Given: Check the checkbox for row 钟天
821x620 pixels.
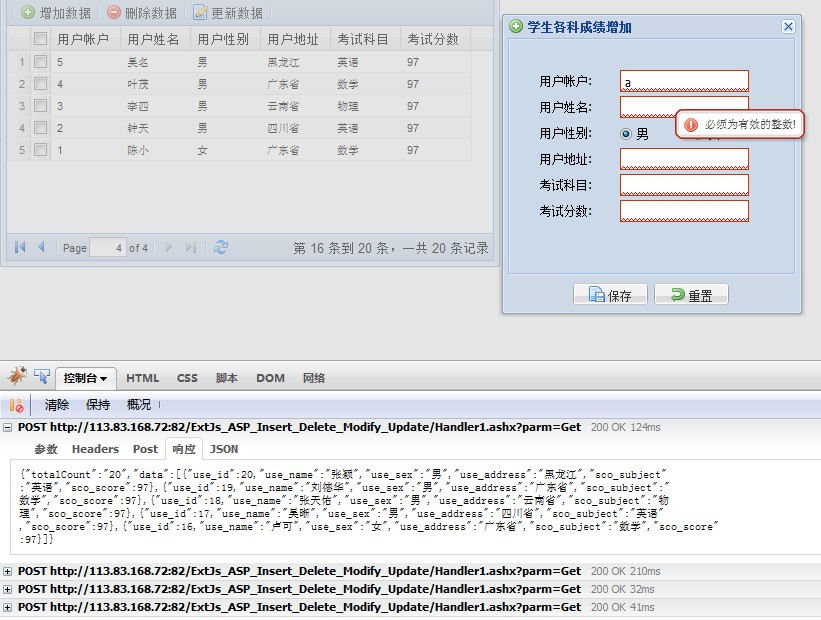Looking at the screenshot, I should pyautogui.click(x=40, y=128).
